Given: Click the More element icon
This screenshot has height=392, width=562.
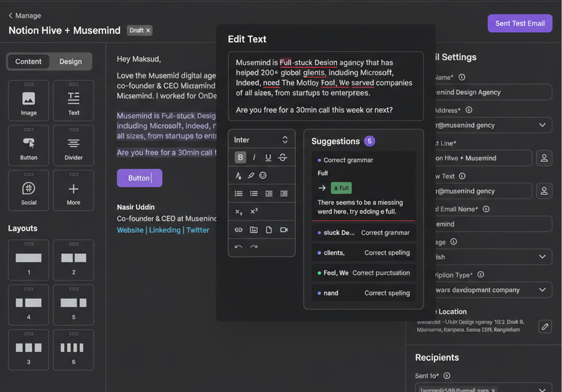Looking at the screenshot, I should 73,190.
